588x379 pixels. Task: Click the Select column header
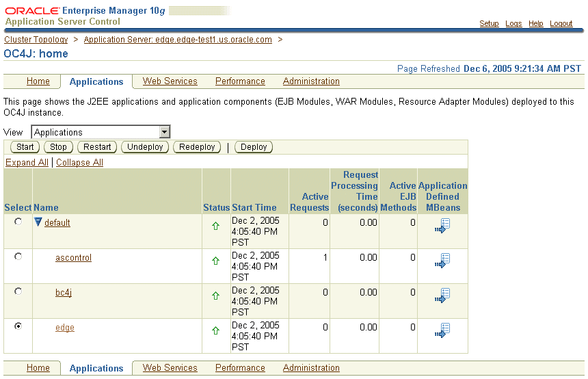[x=18, y=207]
